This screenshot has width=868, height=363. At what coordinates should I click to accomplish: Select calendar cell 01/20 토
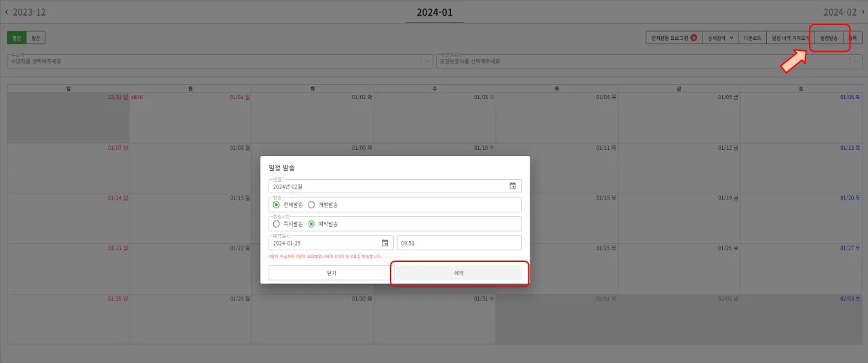click(x=801, y=218)
